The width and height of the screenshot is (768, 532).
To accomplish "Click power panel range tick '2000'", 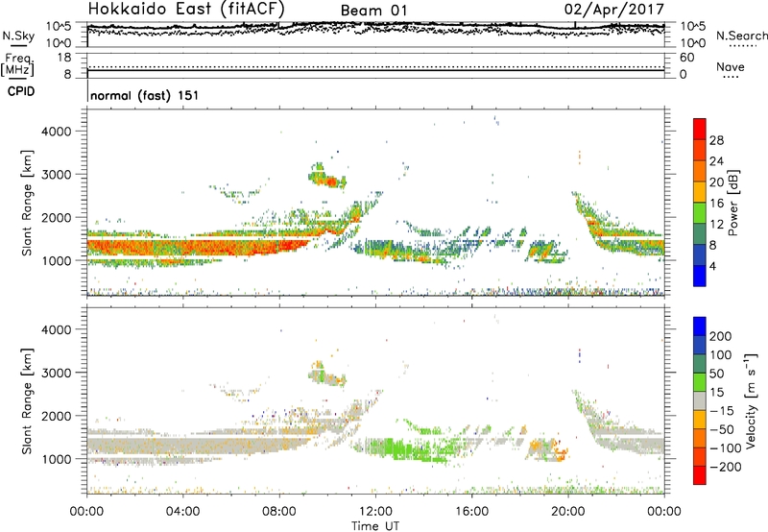I will click(x=56, y=217).
